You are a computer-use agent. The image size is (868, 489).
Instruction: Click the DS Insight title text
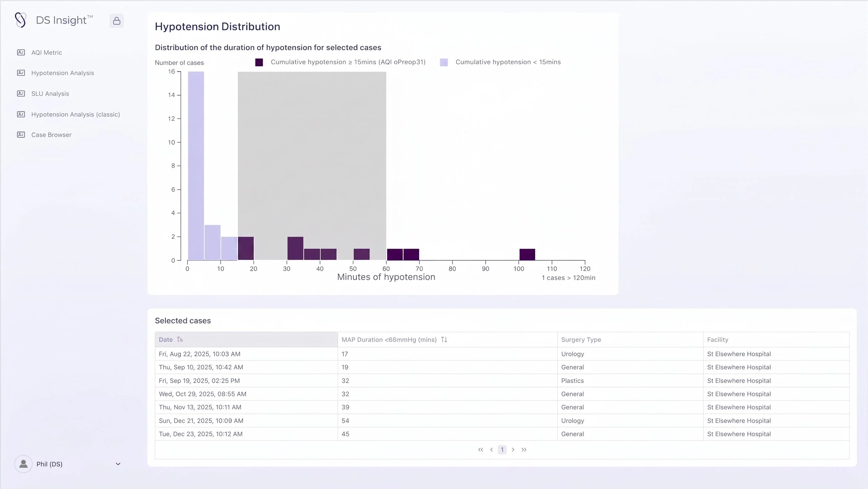(64, 20)
